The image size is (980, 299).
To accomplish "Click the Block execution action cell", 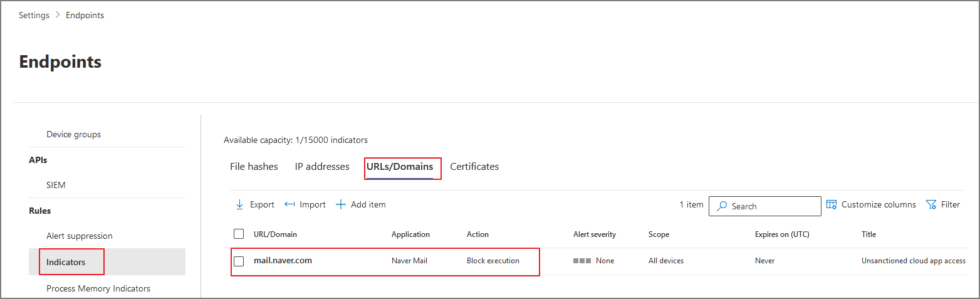I will pos(493,261).
